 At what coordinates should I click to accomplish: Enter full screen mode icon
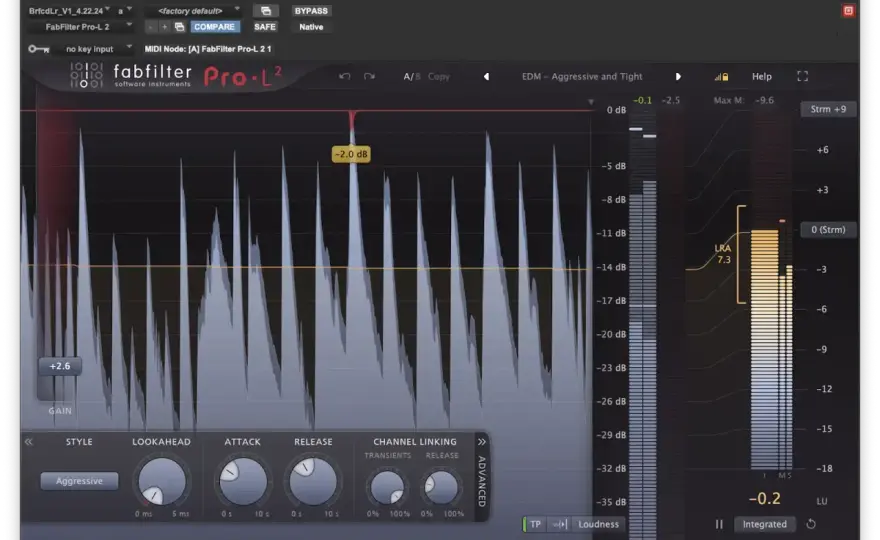[x=803, y=76]
